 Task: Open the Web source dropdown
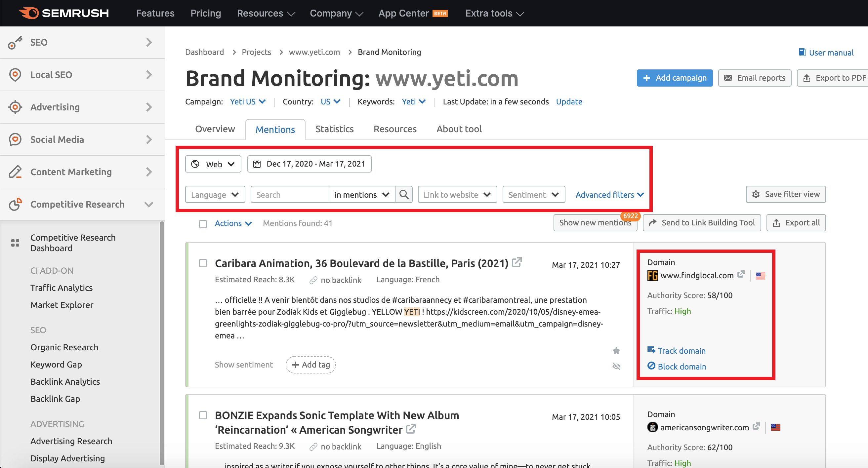213,164
